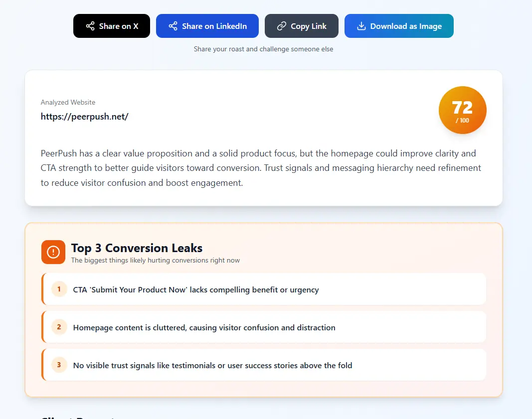Click the Share on X button
This screenshot has width=532, height=419.
coord(111,26)
